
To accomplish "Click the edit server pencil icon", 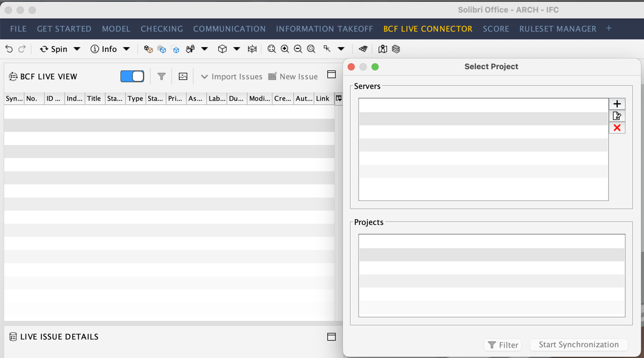I will 617,116.
